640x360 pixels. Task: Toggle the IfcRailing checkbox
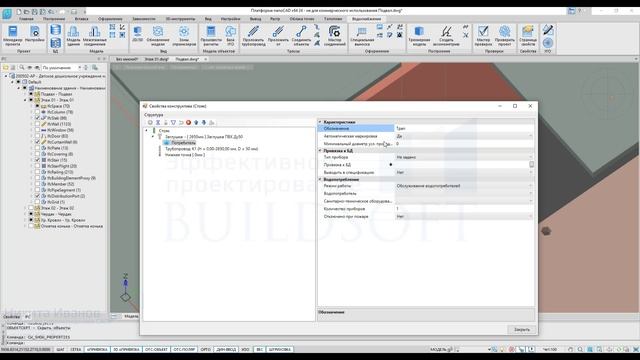pos(38,172)
